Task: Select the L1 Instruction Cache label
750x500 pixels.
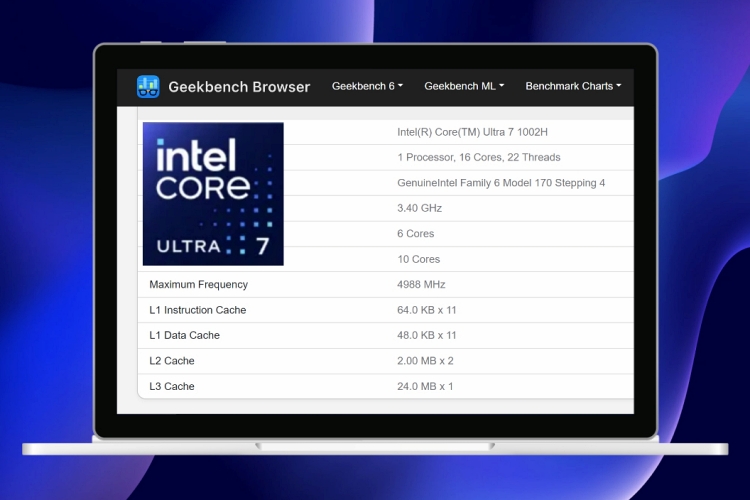Action: [x=198, y=310]
